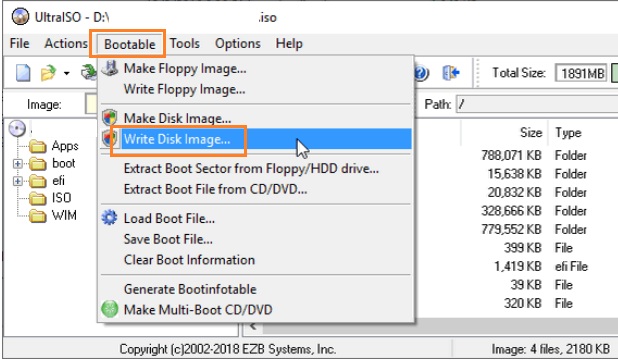Click the Open folder toolbar icon
Image resolution: width=618 pixels, height=360 pixels.
click(48, 73)
